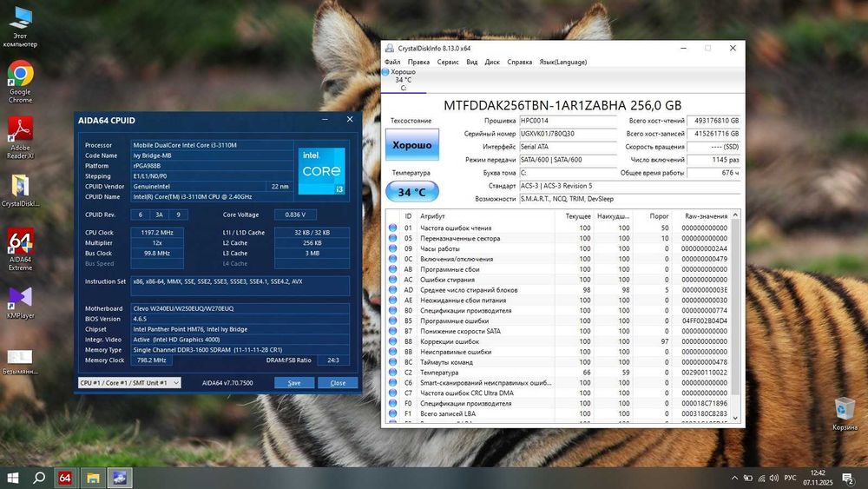Launch the Adobe Reader XI shortcut
This screenshot has width=868, height=489.
pyautogui.click(x=20, y=138)
